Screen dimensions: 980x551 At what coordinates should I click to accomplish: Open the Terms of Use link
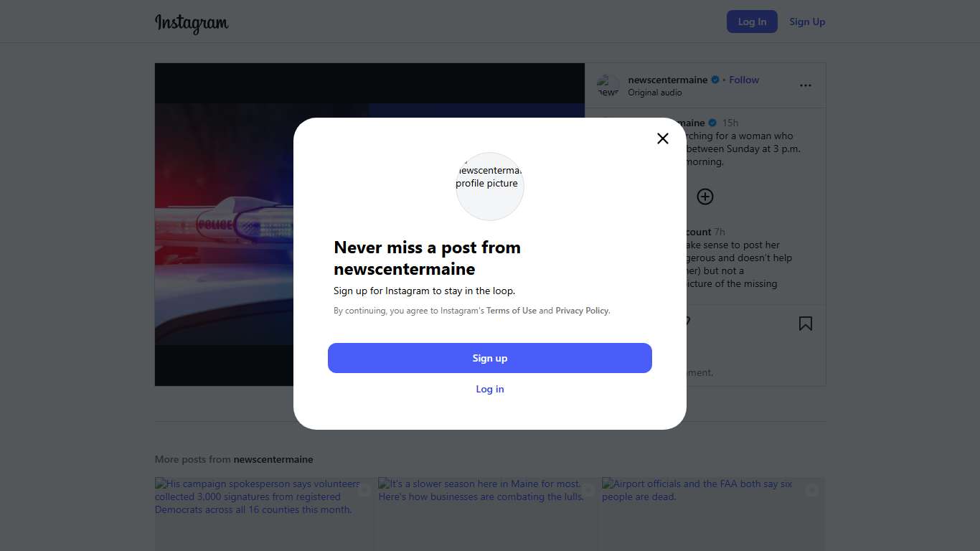tap(512, 311)
